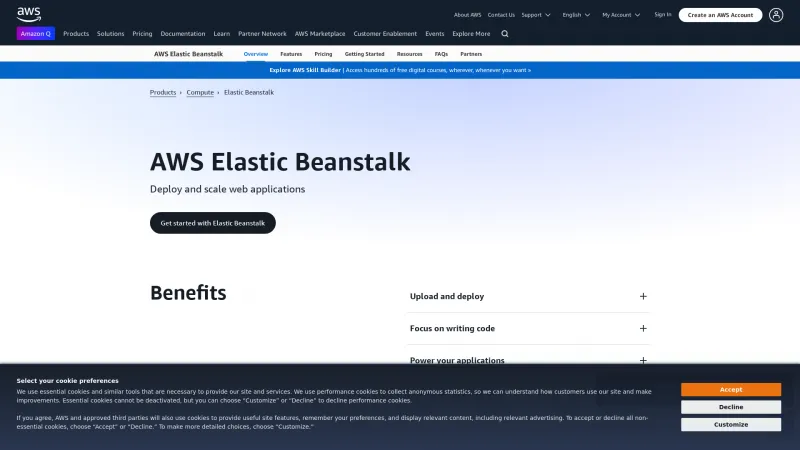This screenshot has width=800, height=450.
Task: Open the Support dropdown
Action: [x=536, y=15]
